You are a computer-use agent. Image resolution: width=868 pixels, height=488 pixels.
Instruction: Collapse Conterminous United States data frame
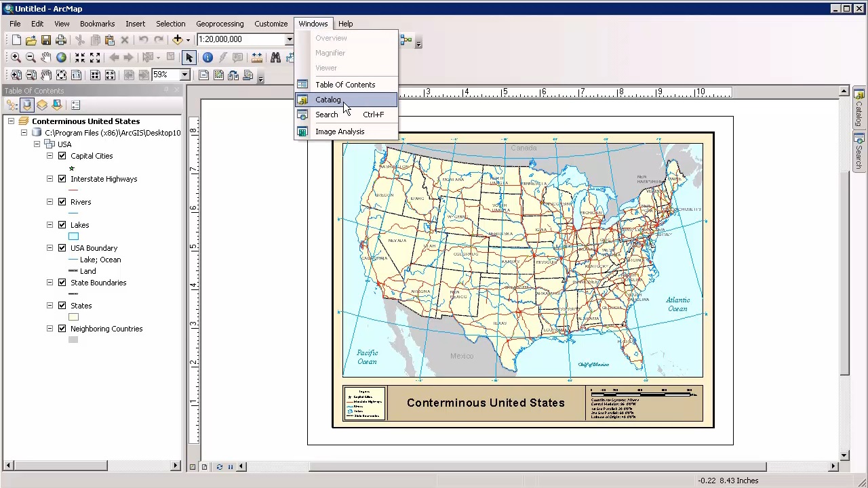[x=11, y=121]
